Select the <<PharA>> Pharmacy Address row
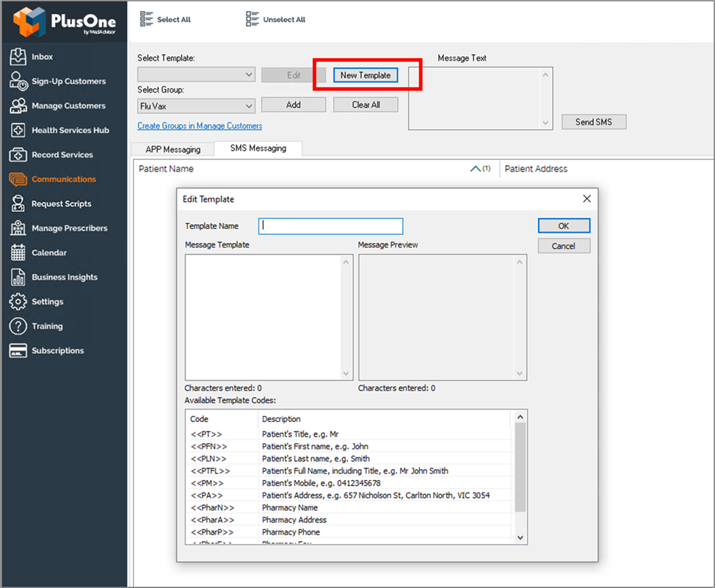 pyautogui.click(x=349, y=520)
